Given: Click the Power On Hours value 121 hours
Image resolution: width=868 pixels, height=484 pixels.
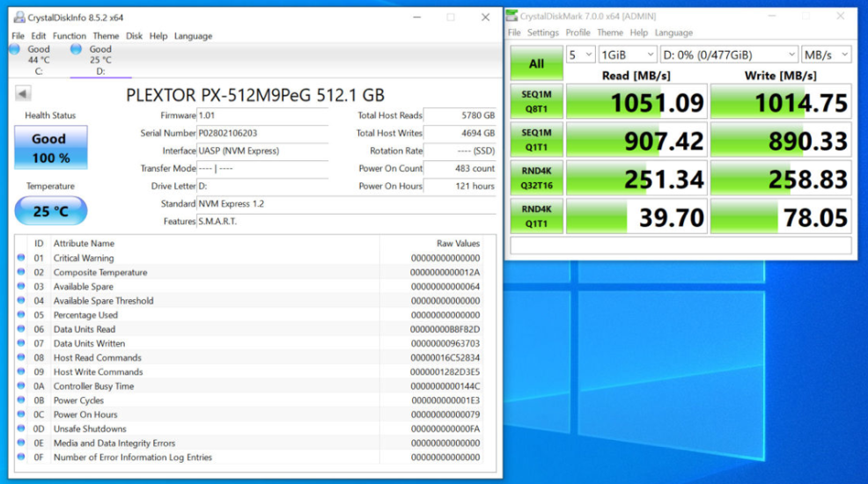Looking at the screenshot, I should [x=460, y=186].
